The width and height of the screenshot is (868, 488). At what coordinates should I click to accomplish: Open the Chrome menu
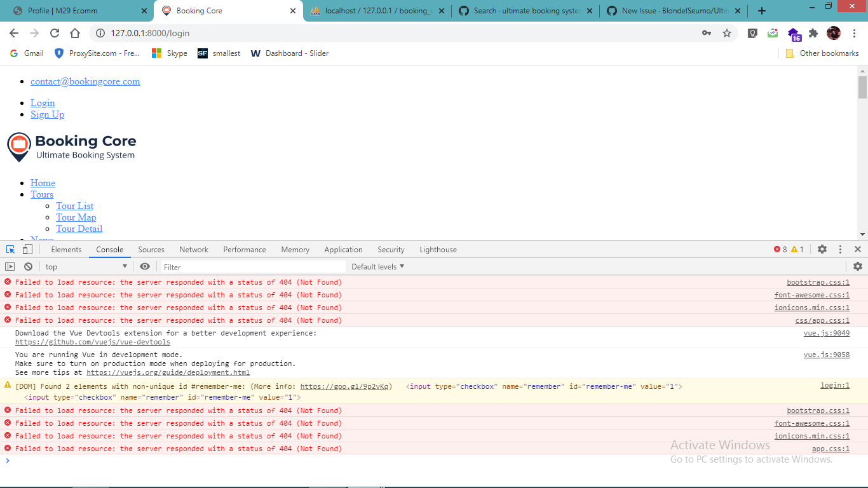pyautogui.click(x=854, y=33)
